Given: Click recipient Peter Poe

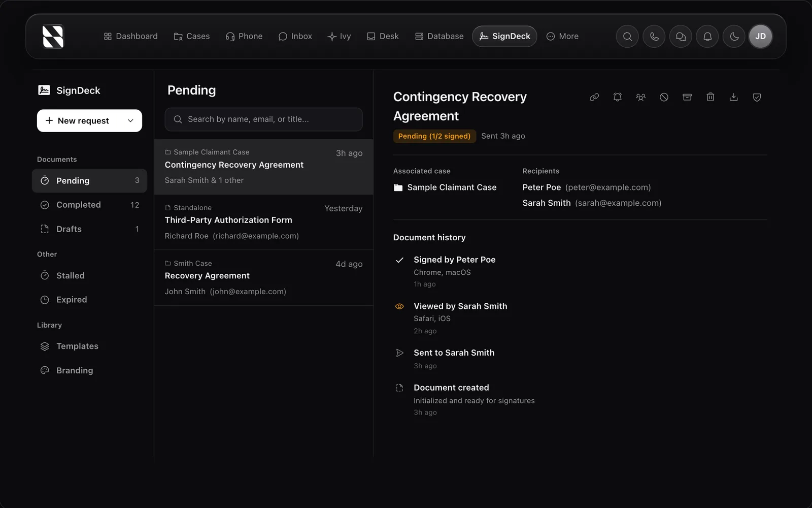Looking at the screenshot, I should [587, 187].
